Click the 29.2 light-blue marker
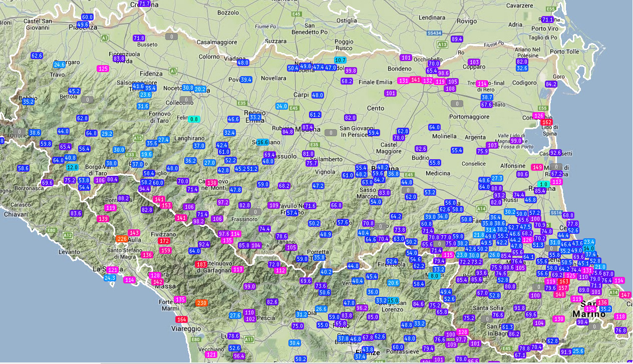633x364 pixels. click(107, 134)
